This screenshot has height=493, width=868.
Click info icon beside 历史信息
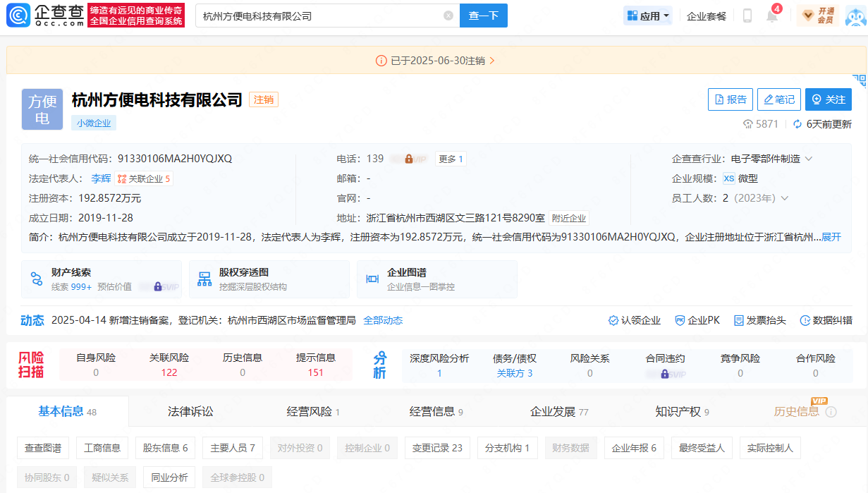[x=831, y=412]
